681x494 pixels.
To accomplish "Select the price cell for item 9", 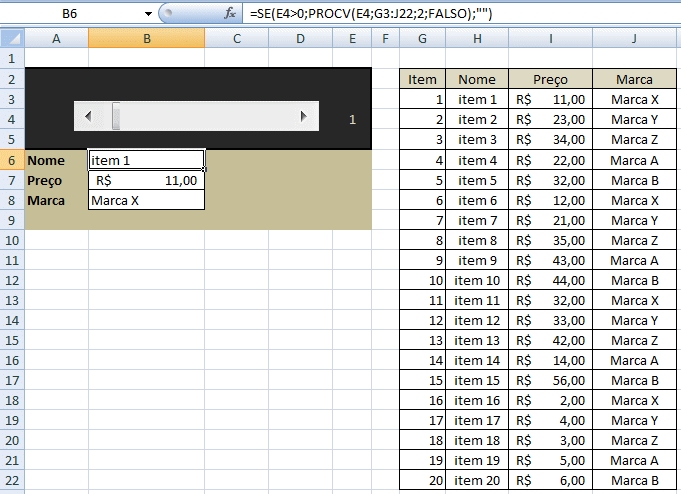I will [551, 260].
